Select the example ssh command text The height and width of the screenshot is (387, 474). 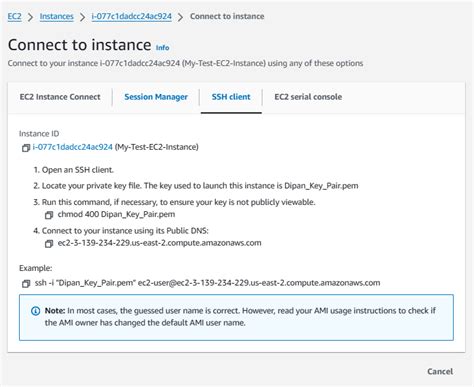[207, 283]
